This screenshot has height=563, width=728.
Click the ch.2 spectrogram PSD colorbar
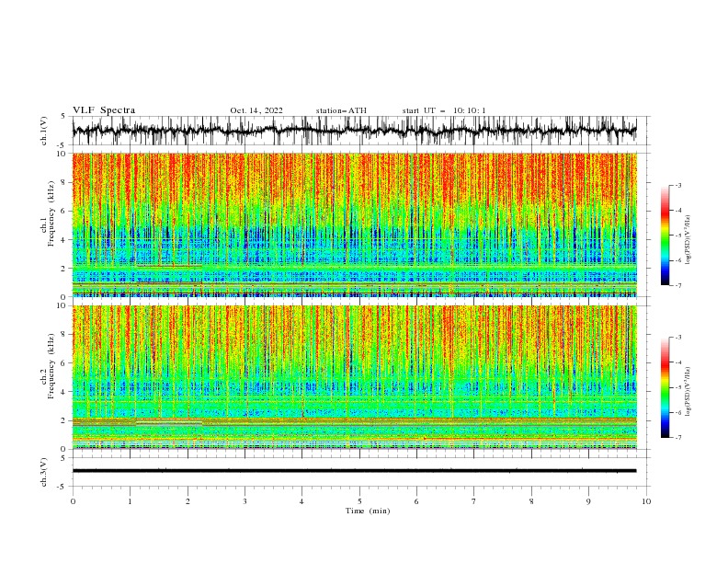tap(665, 387)
